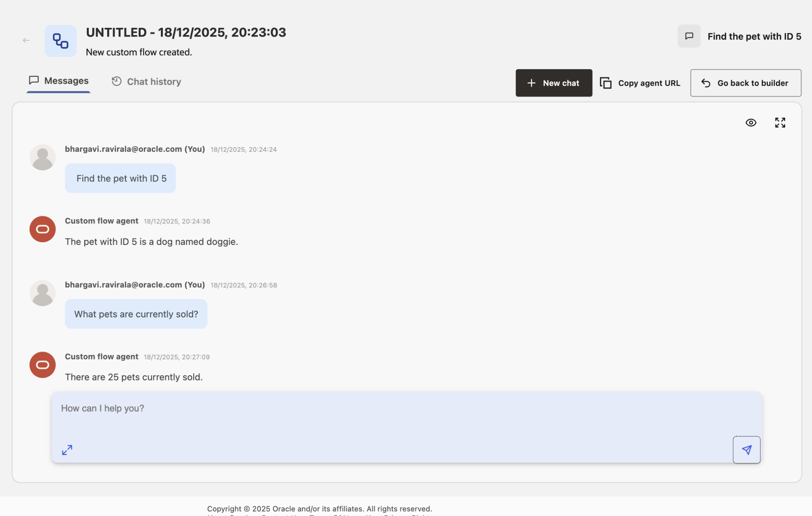Expand the message input area
812x516 pixels.
(x=66, y=450)
